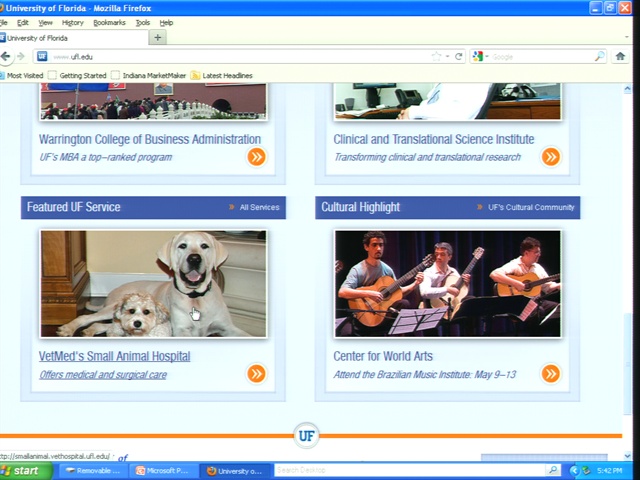The height and width of the screenshot is (480, 640).
Task: Open the UF's Cultural Community link
Action: pos(531,207)
